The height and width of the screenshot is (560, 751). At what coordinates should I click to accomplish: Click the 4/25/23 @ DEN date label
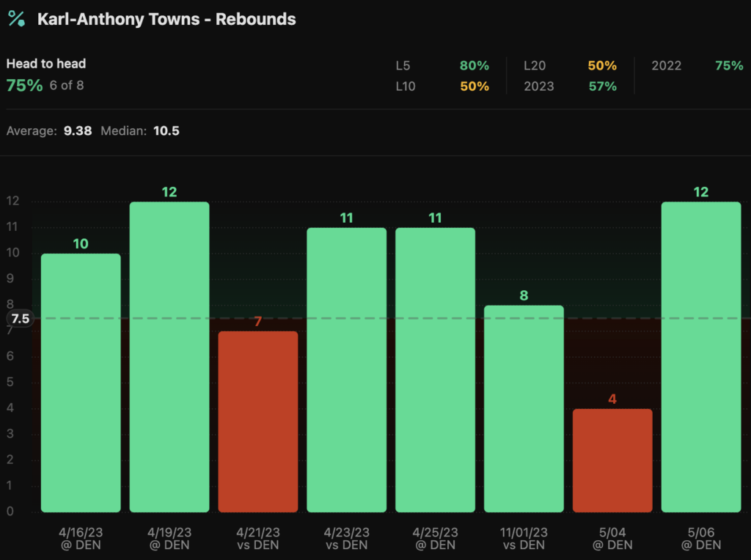[x=435, y=539]
